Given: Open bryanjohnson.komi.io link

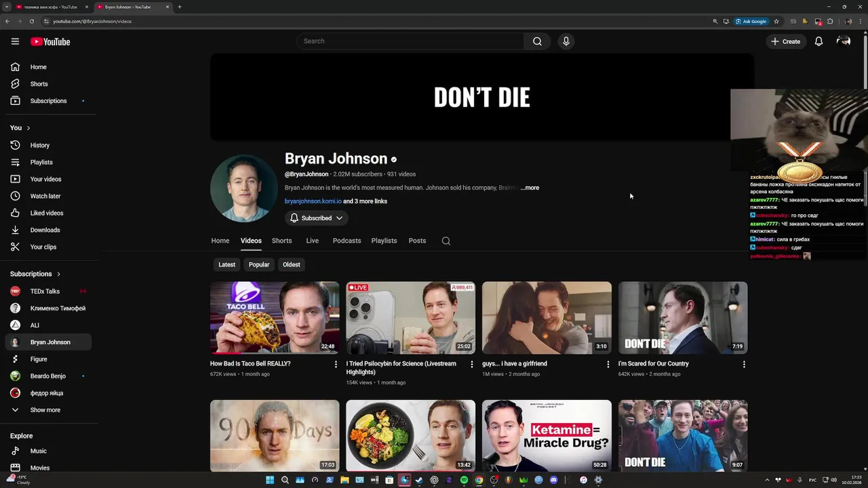Looking at the screenshot, I should [x=313, y=201].
